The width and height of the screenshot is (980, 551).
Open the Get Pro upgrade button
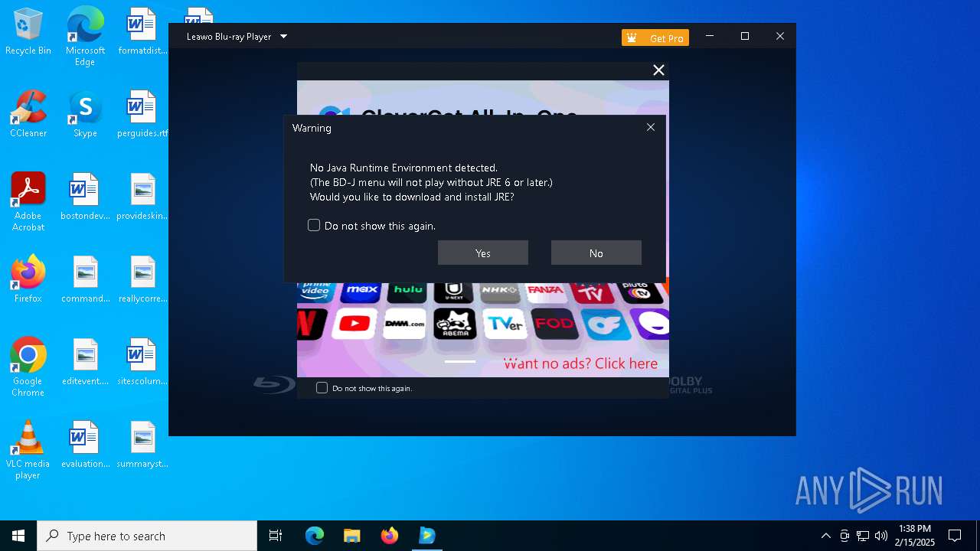[655, 37]
